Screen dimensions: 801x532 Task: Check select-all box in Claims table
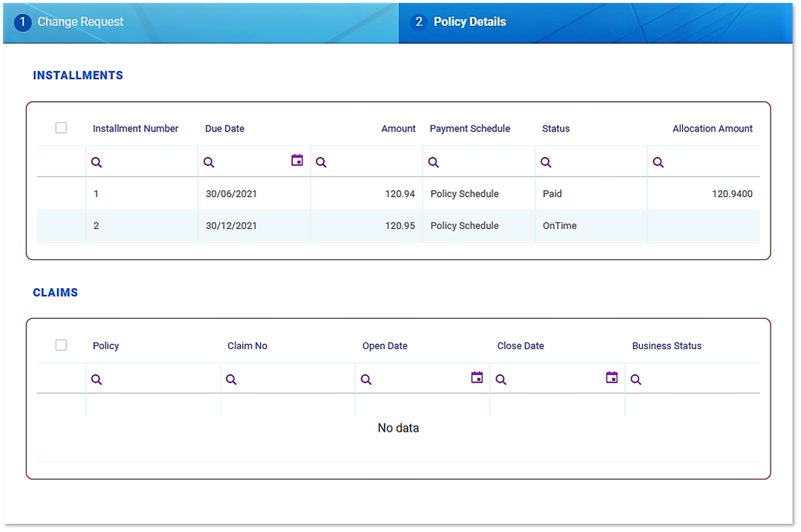61,345
